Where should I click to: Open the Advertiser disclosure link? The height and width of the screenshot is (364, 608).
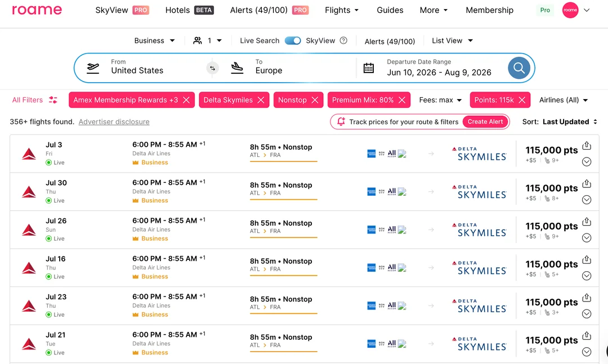point(114,122)
